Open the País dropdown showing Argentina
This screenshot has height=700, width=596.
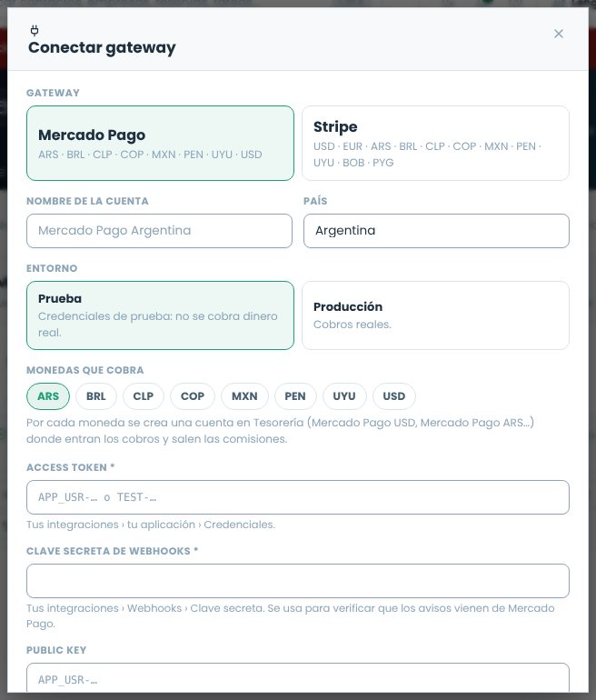click(x=436, y=231)
